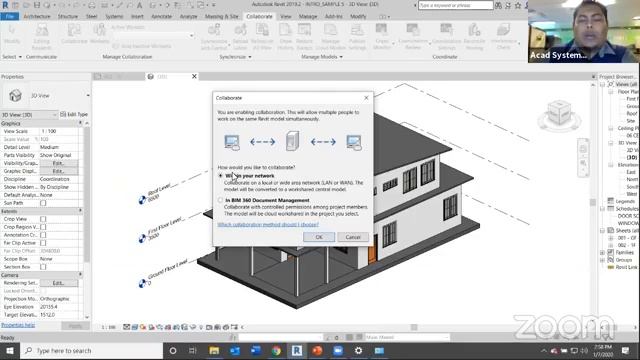Collapse the Extents section in Properties
Image resolution: width=640 pixels, height=360 pixels.
(x=80, y=211)
